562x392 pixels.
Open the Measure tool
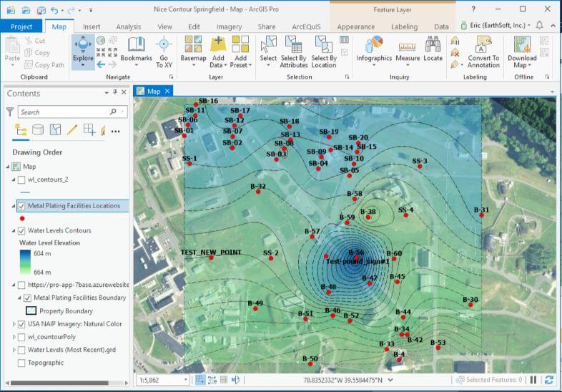408,52
